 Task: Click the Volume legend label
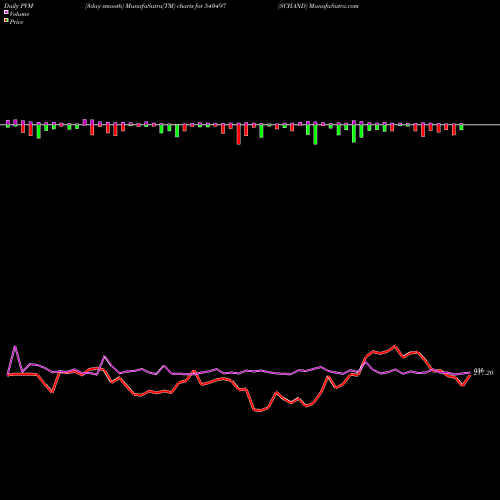click(19, 14)
